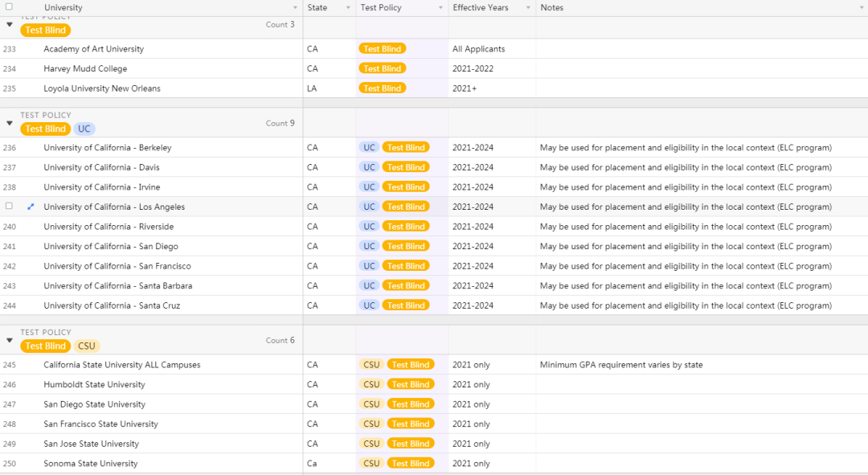The width and height of the screenshot is (868, 475).
Task: Select the 2021-2024 cell for UC Davis
Action: tap(492, 167)
